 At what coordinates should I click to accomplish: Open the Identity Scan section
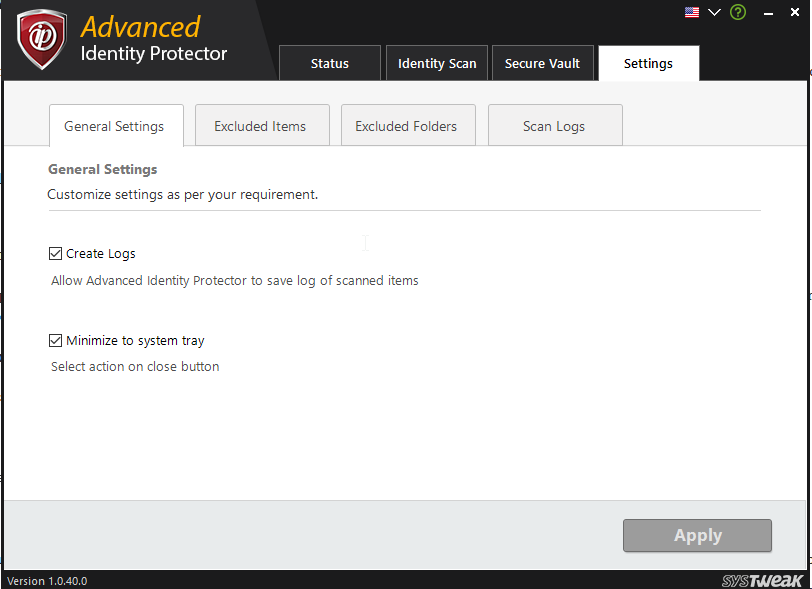437,62
